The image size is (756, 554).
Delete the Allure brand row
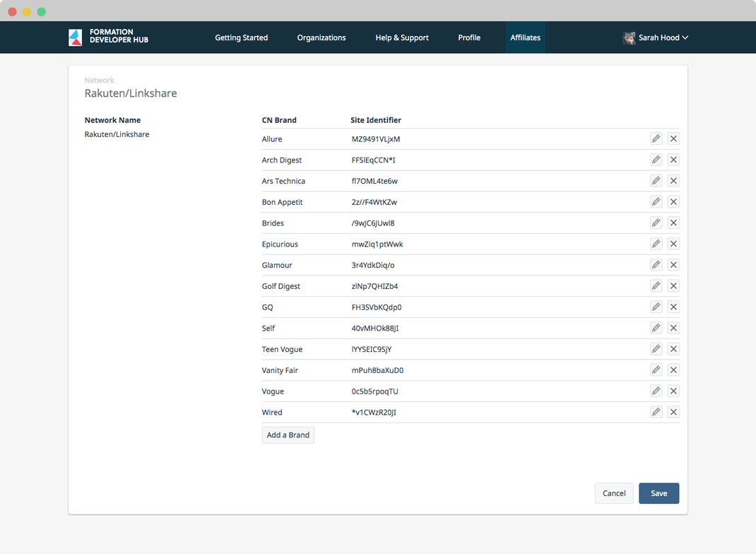[x=673, y=139]
